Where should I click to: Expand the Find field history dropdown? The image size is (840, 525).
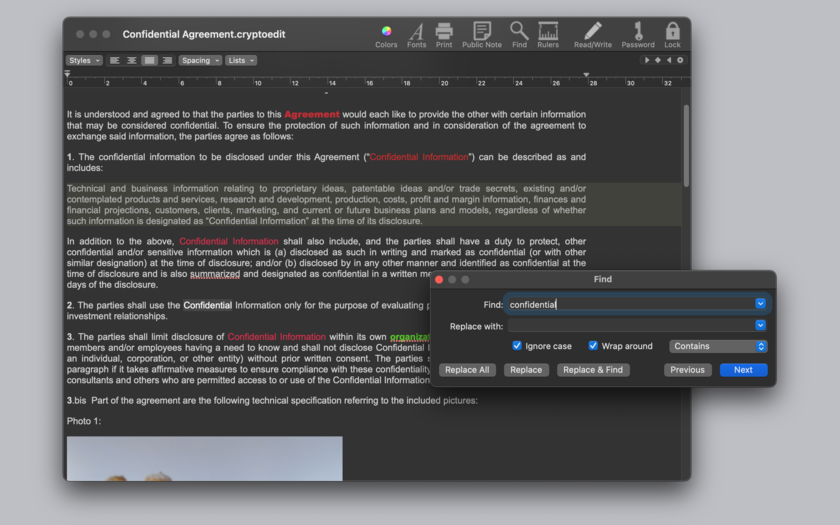(760, 304)
